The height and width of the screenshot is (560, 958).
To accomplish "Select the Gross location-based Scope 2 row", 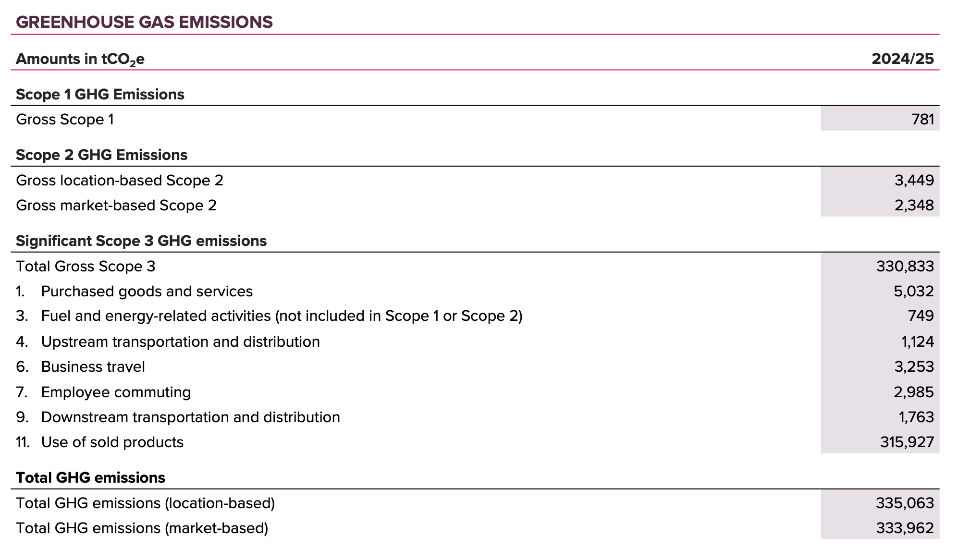I will (x=475, y=180).
